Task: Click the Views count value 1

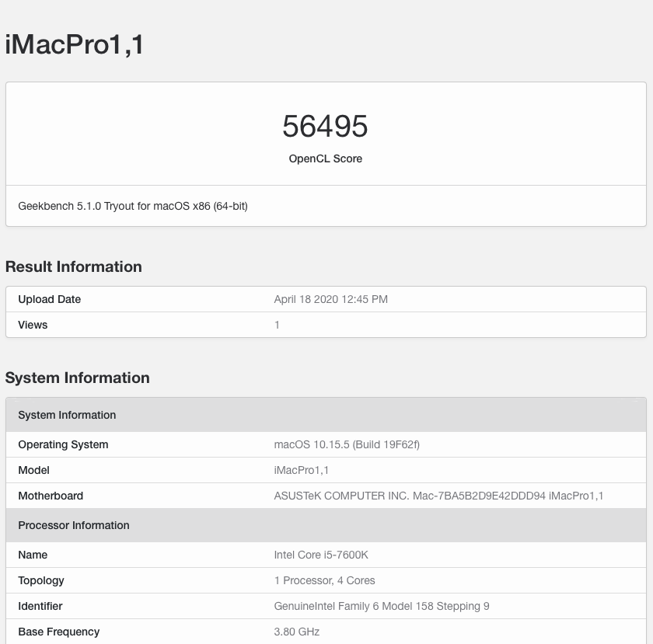Action: click(277, 325)
